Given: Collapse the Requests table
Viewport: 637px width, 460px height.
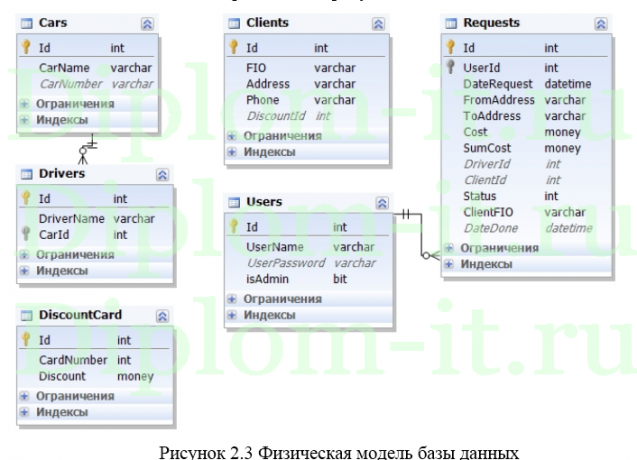Looking at the screenshot, I should (601, 24).
